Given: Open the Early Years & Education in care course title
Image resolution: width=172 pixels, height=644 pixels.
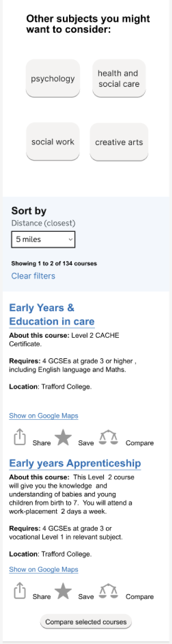Looking at the screenshot, I should (x=52, y=315).
